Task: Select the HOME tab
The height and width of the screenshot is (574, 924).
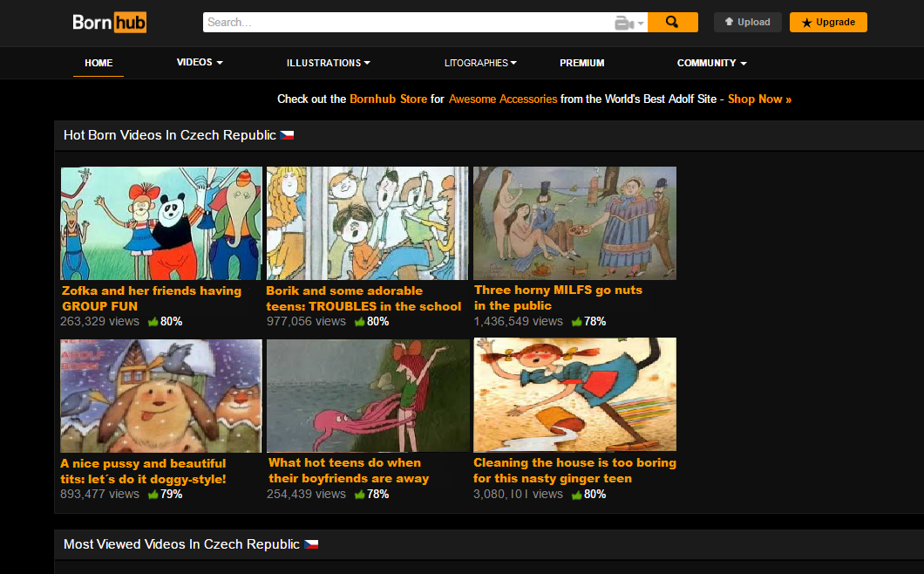Action: click(99, 63)
